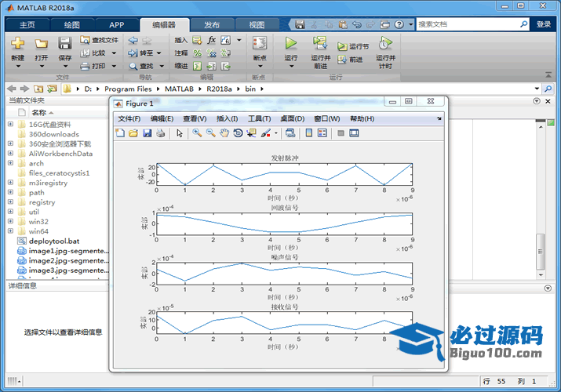The height and width of the screenshot is (392, 561).
Task: Click the undo arrow in quick access toolbar
Action: 357,24
